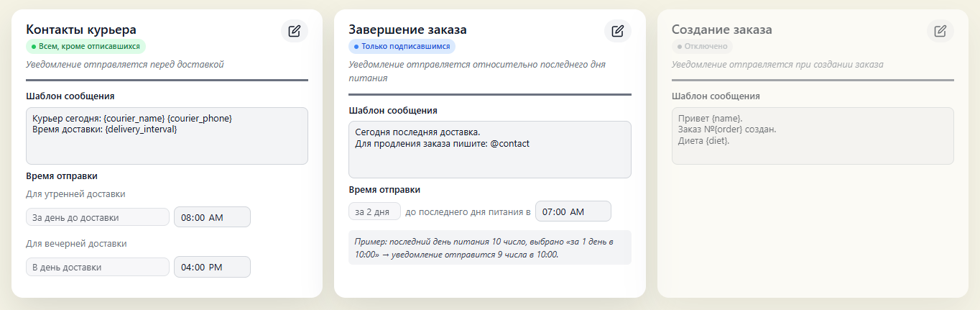Click the Привет {name} template text area
The image size is (980, 310).
tap(813, 136)
